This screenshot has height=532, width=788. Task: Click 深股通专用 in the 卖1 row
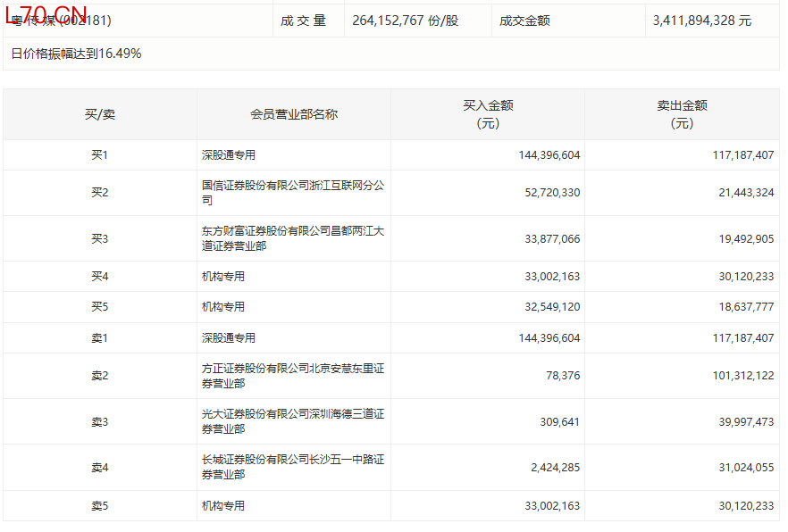point(229,338)
